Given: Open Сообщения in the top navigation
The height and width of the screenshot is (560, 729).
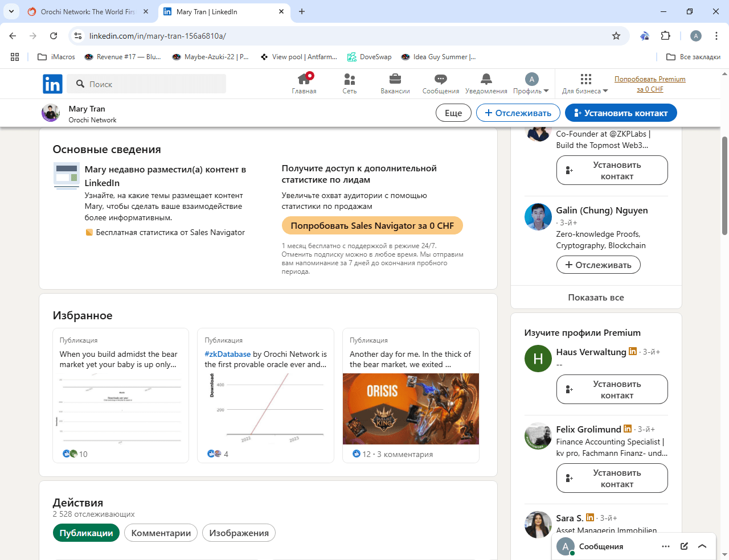Looking at the screenshot, I should [x=440, y=84].
